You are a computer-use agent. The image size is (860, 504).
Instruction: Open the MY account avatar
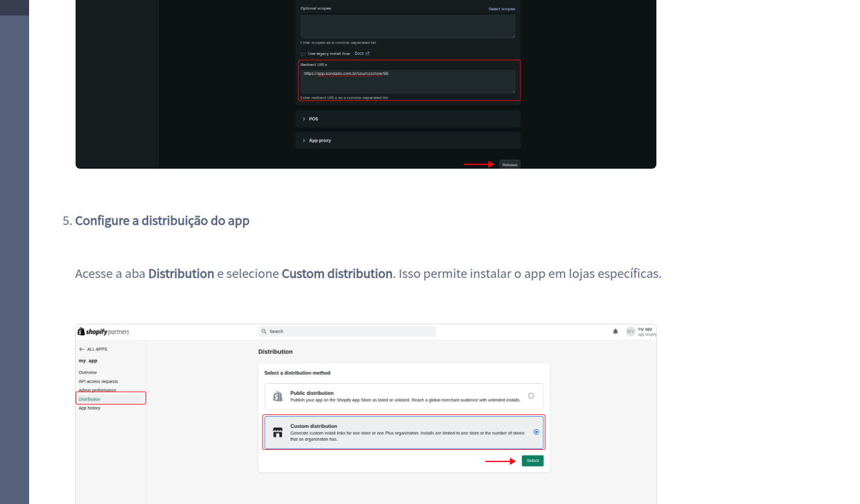pos(630,331)
